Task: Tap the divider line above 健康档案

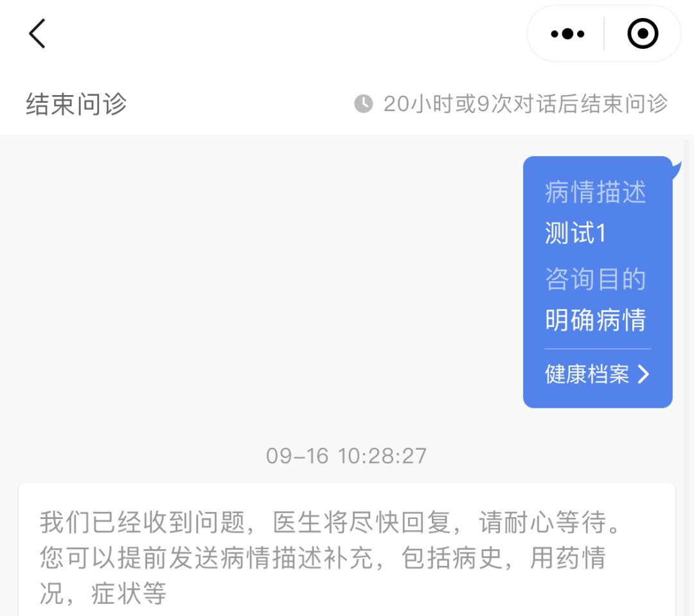Action: pyautogui.click(x=598, y=349)
